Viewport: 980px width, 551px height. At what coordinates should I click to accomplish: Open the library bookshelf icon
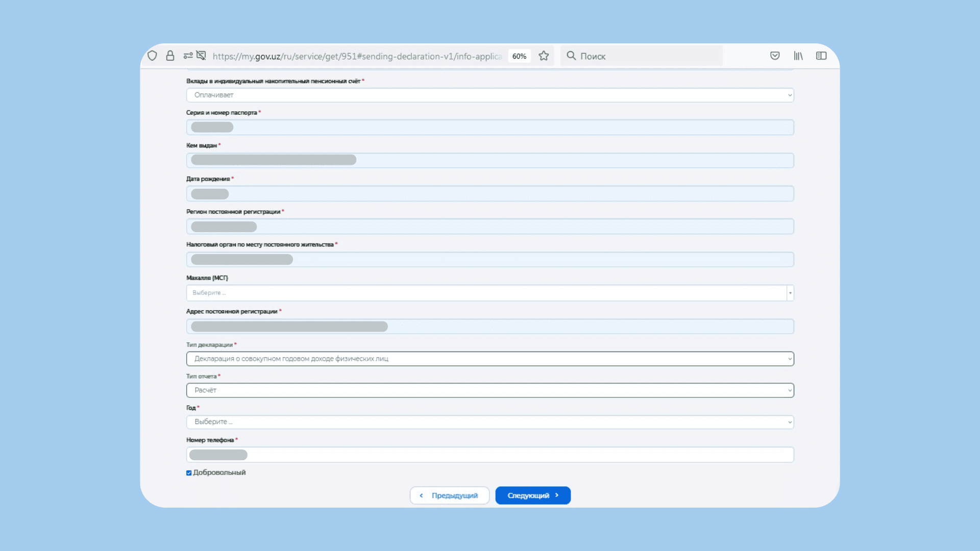point(798,56)
